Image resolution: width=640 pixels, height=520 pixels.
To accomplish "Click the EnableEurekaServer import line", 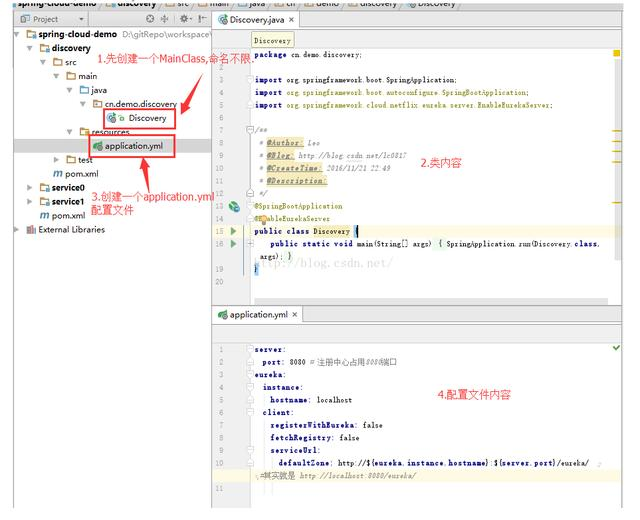I will [x=404, y=105].
